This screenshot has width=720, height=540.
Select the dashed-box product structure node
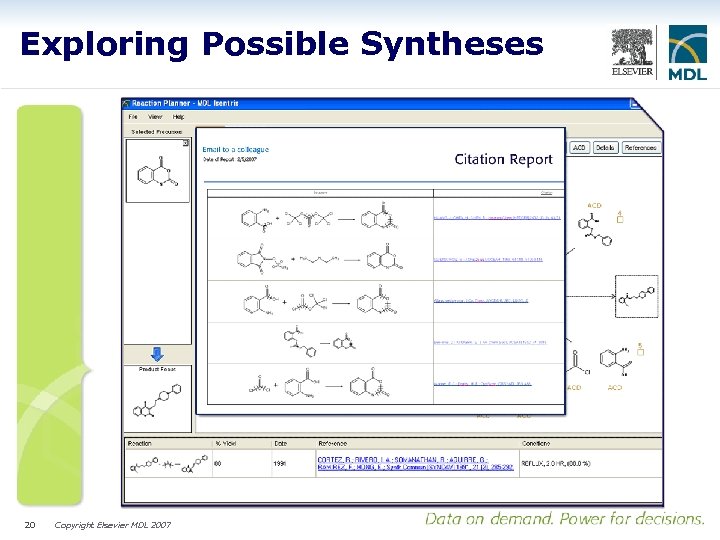tap(636, 296)
